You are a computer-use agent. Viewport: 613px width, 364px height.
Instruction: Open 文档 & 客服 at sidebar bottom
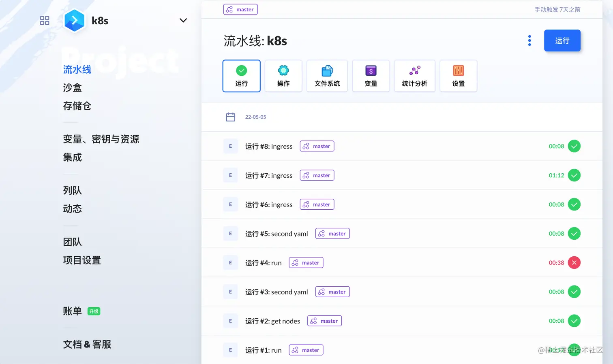[x=87, y=345]
